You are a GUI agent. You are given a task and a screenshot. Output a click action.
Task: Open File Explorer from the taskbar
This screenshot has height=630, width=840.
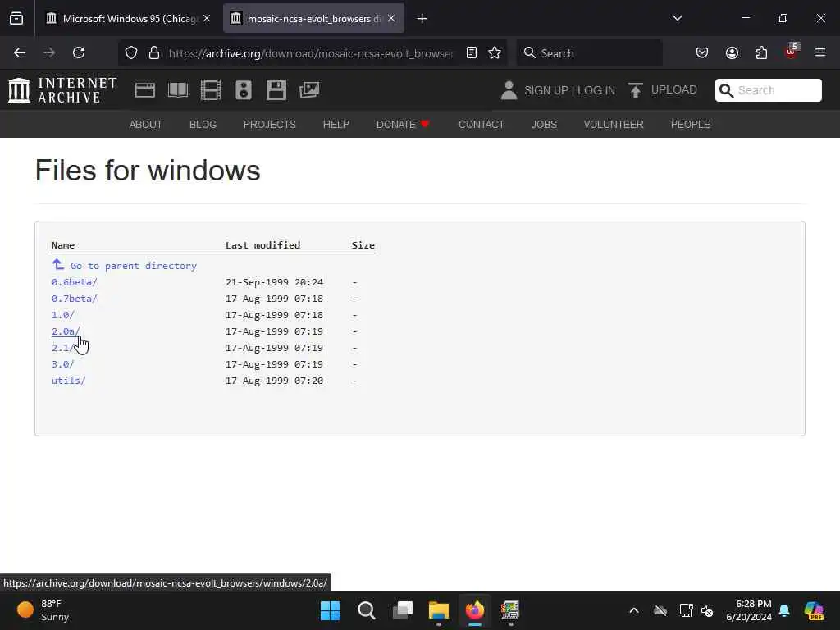[439, 610]
